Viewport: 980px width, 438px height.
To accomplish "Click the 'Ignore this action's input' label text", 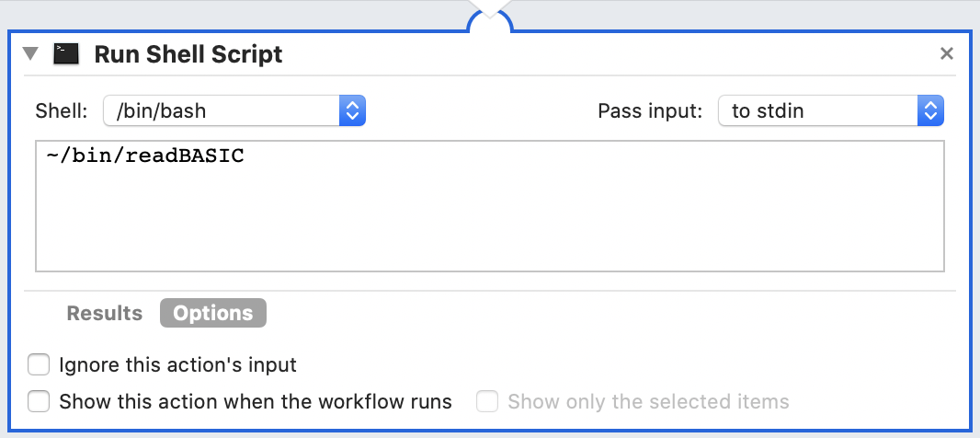I will (x=177, y=365).
